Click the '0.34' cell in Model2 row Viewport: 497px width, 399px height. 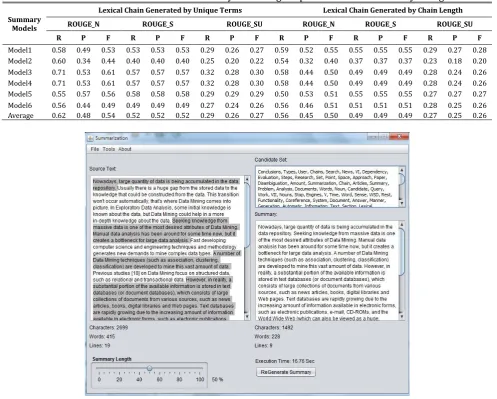point(83,61)
